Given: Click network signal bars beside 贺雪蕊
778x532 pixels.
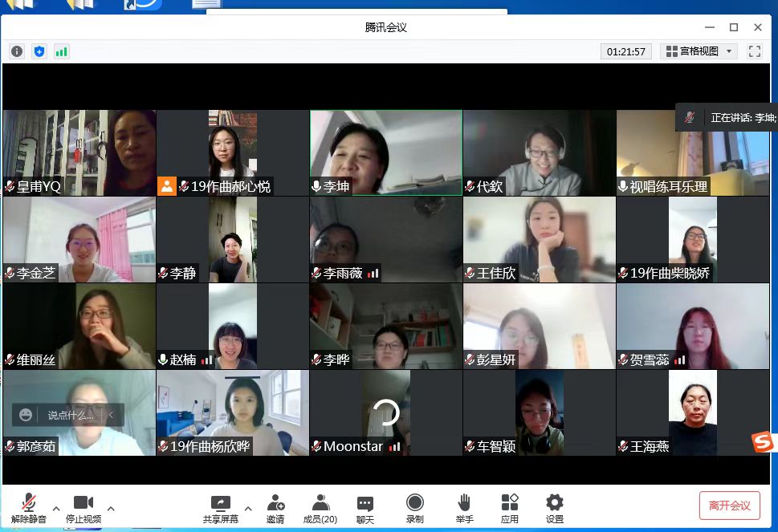Looking at the screenshot, I should [x=680, y=360].
